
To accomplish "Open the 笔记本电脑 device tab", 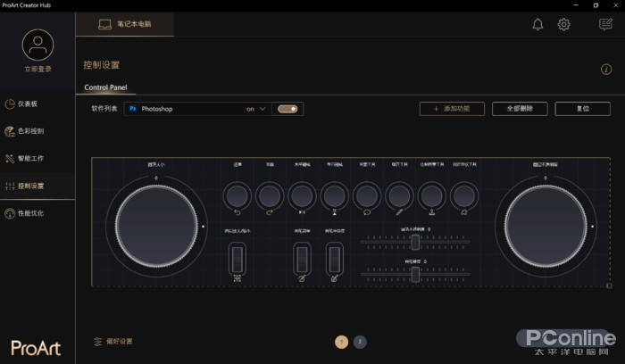I will tap(125, 24).
